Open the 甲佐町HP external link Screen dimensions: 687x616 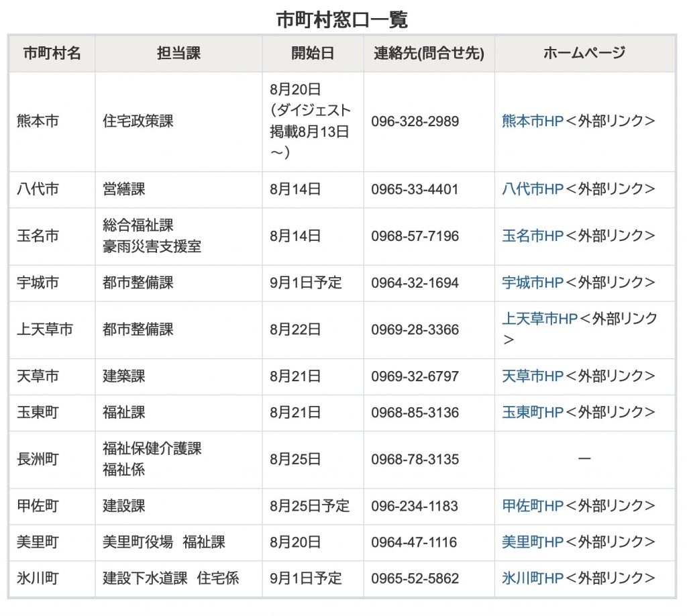532,506
